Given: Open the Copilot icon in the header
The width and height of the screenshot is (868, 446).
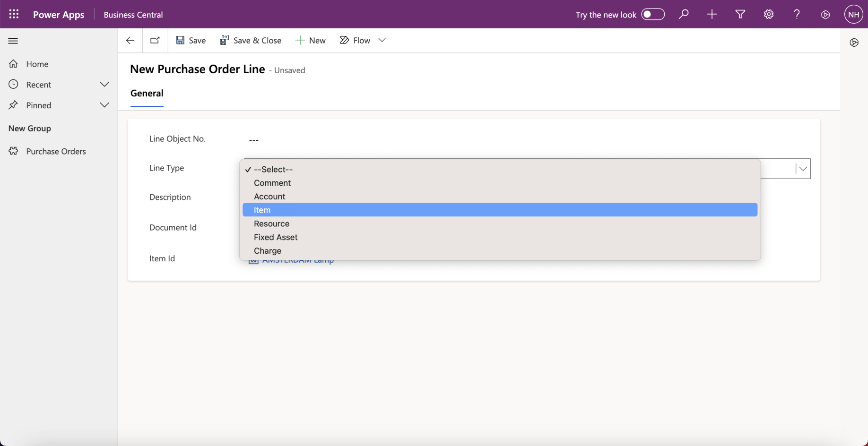Looking at the screenshot, I should pyautogui.click(x=825, y=15).
